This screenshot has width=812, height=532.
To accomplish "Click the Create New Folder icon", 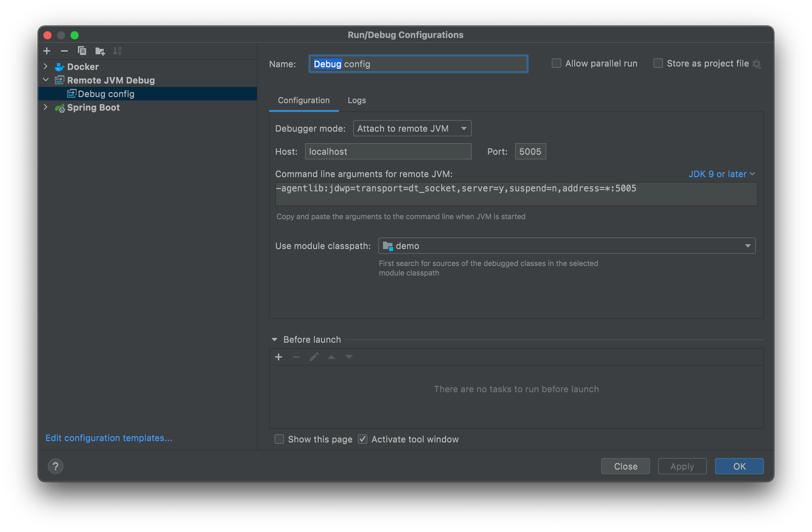I will tap(100, 51).
